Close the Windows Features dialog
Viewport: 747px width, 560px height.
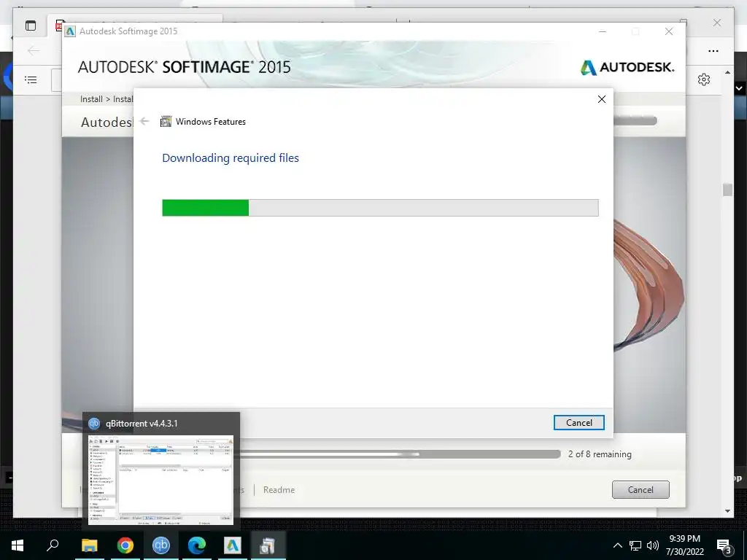click(602, 99)
